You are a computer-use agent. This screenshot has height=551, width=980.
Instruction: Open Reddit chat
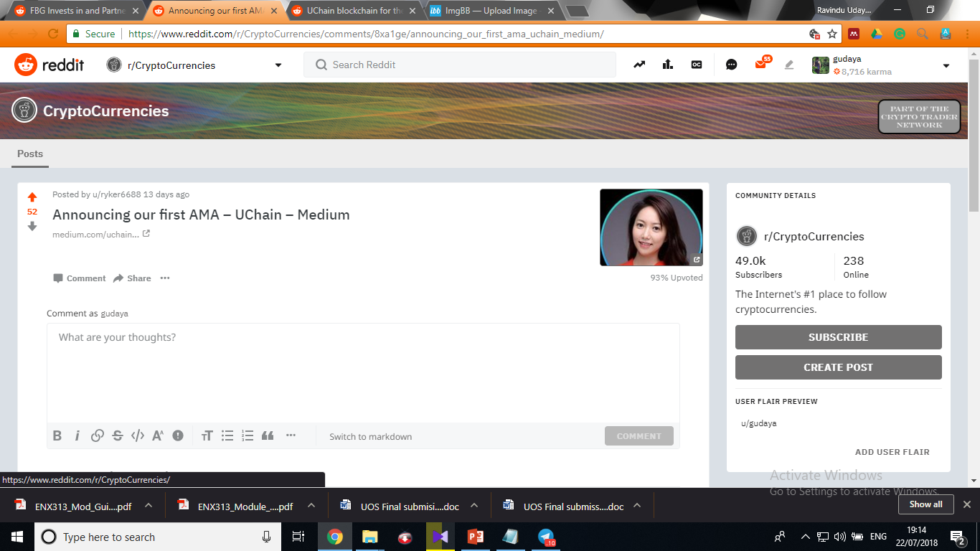731,65
